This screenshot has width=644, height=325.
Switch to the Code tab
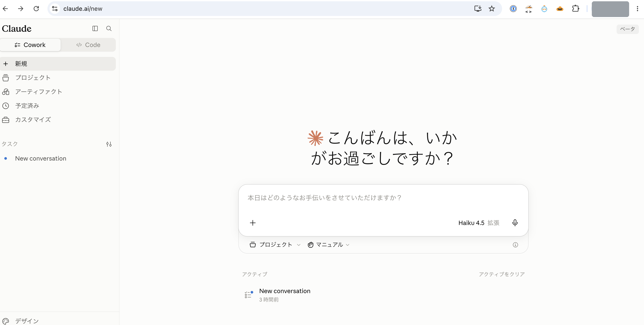click(88, 45)
